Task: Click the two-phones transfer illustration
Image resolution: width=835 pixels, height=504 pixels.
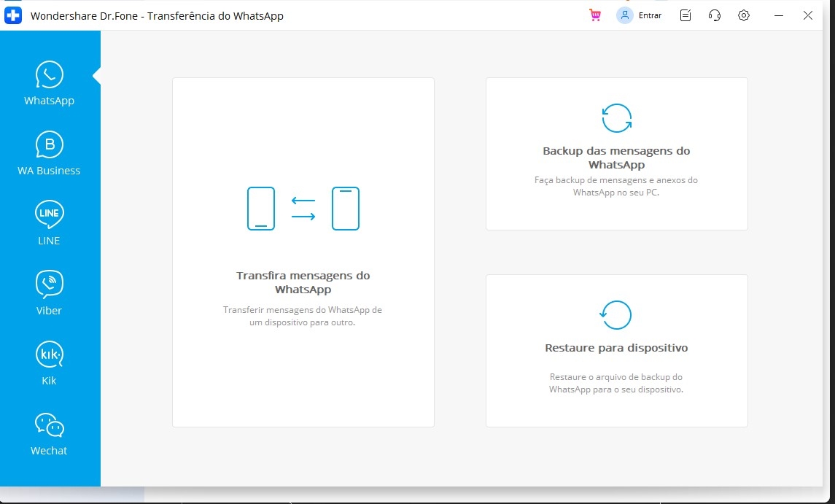Action: point(303,209)
